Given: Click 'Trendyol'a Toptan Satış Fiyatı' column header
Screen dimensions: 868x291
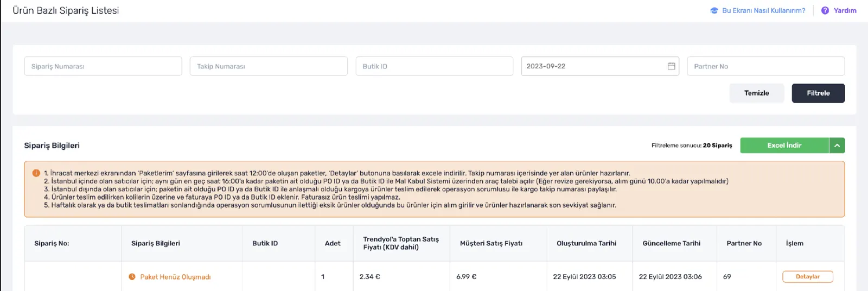Looking at the screenshot, I should 401,243.
